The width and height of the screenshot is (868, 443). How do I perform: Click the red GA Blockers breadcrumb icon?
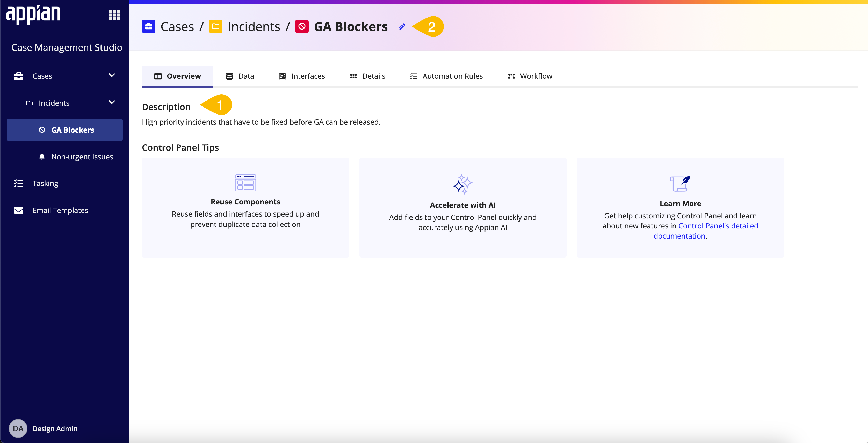pos(302,27)
